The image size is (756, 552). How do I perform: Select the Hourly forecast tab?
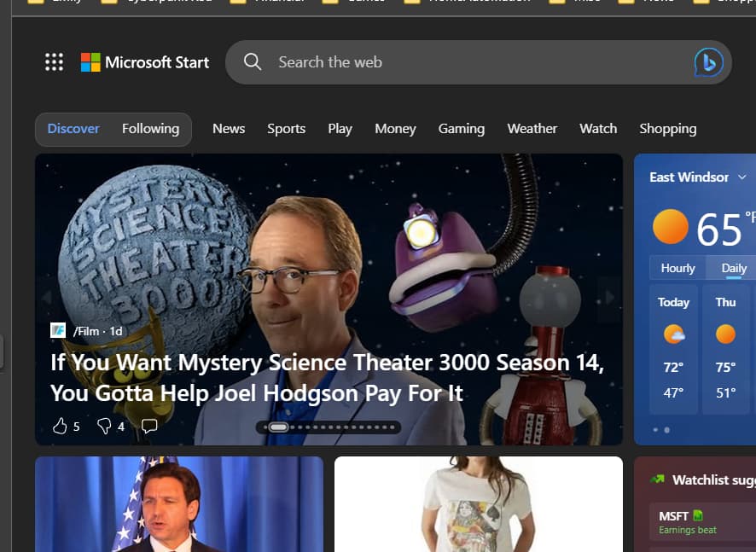(677, 268)
